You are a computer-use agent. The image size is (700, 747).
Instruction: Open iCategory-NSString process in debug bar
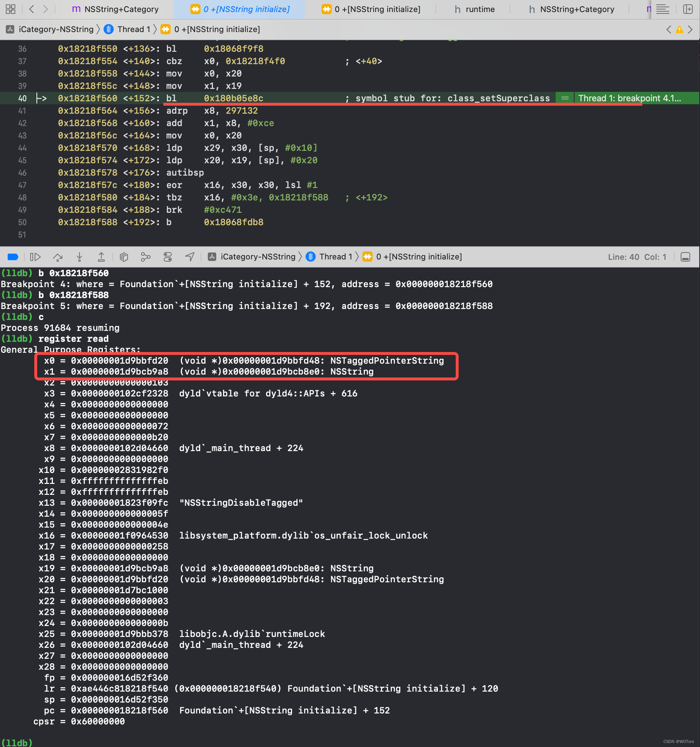[252, 257]
